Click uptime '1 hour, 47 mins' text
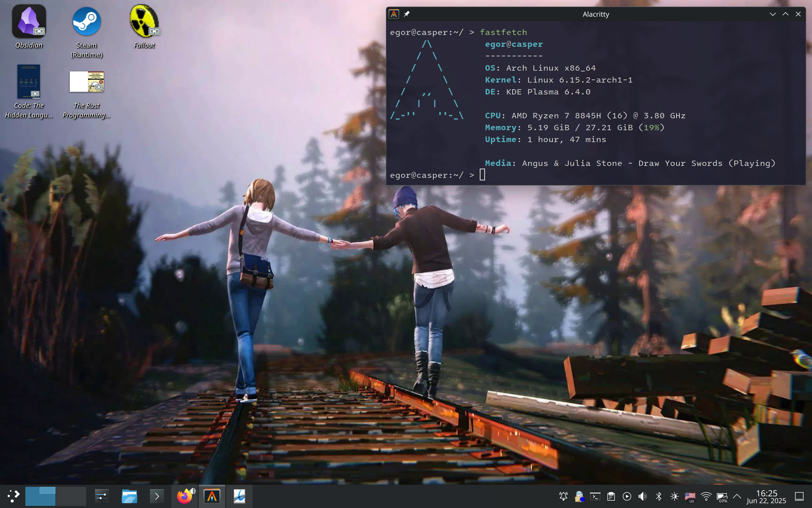The width and height of the screenshot is (812, 508). tap(567, 140)
